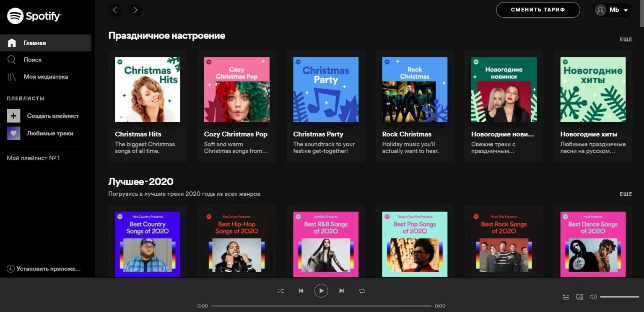
Task: Click the Christmas Hits title text
Action: tap(138, 134)
